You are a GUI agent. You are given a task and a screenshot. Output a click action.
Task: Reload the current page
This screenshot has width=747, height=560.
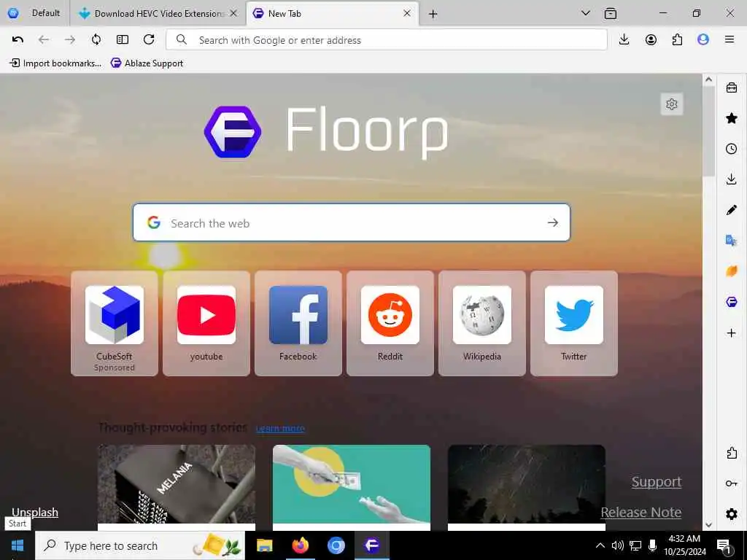[x=149, y=40]
